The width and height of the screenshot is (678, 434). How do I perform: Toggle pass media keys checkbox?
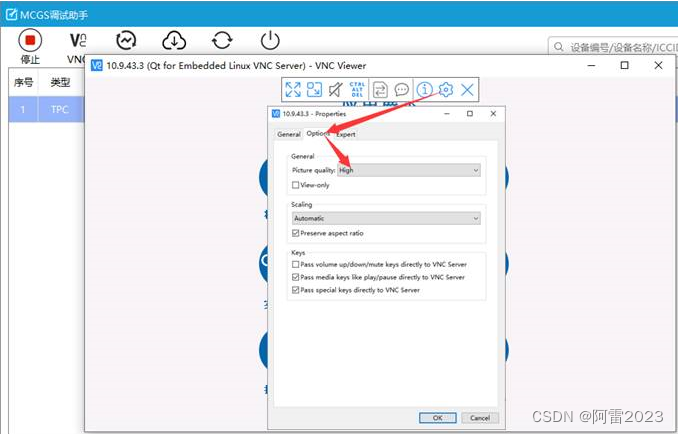296,277
